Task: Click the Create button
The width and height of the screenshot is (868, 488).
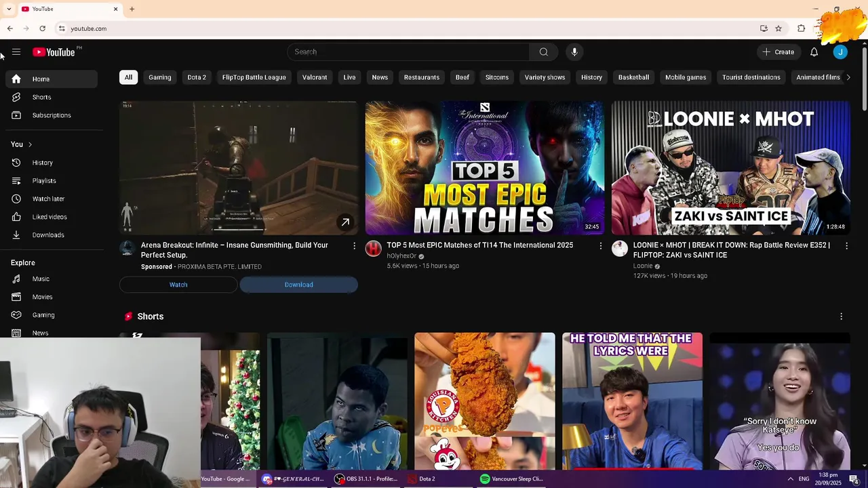Action: coord(778,52)
